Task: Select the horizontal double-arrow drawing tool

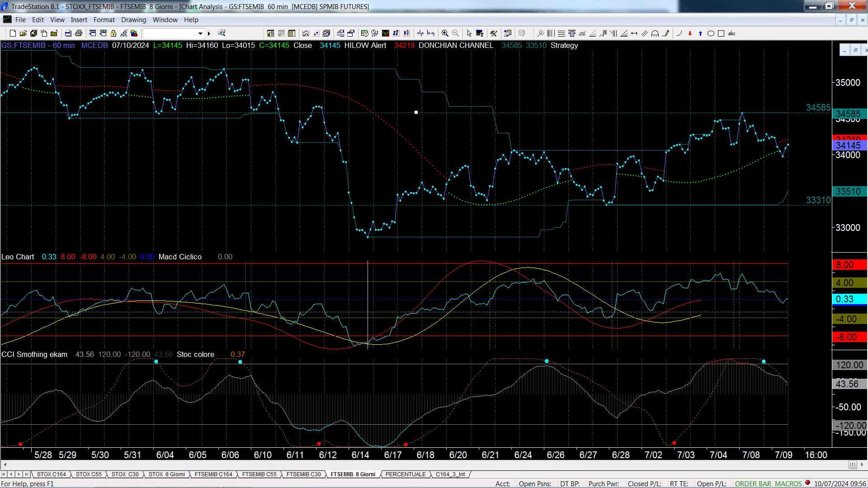Action: pos(634,33)
